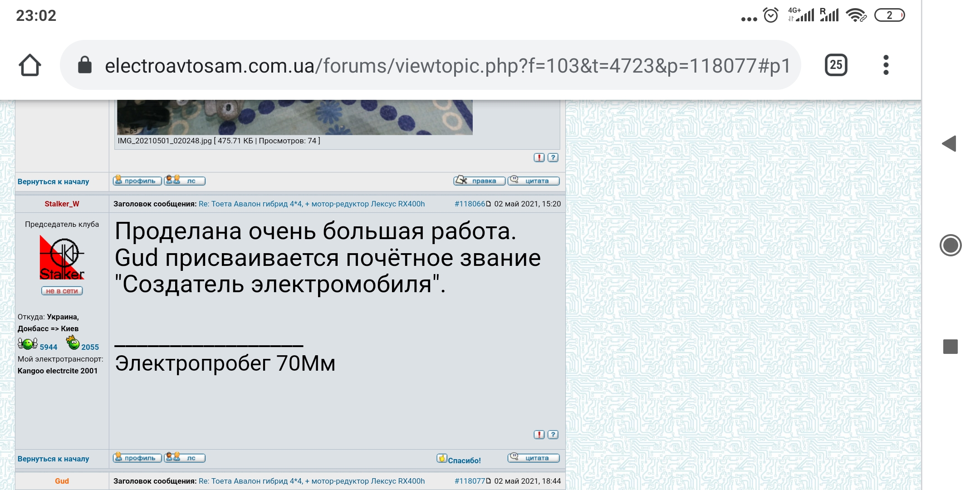Open the 25 tabs switcher
Screen dimensions: 980x490
click(x=836, y=65)
